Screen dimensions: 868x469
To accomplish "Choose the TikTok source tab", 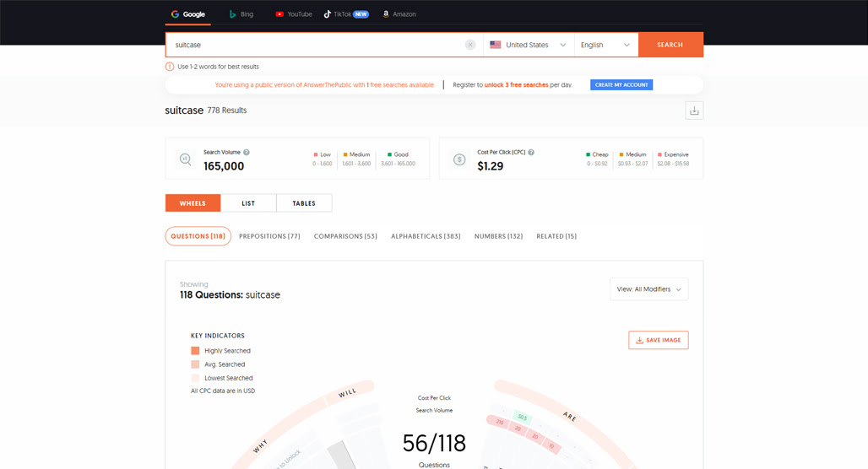I will coord(346,13).
